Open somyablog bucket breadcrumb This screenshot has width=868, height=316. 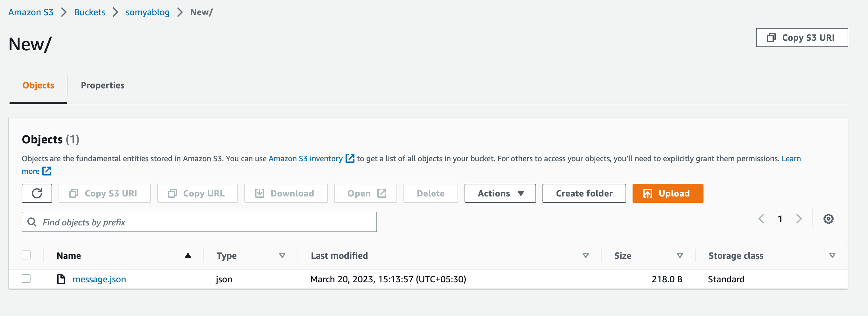click(148, 12)
